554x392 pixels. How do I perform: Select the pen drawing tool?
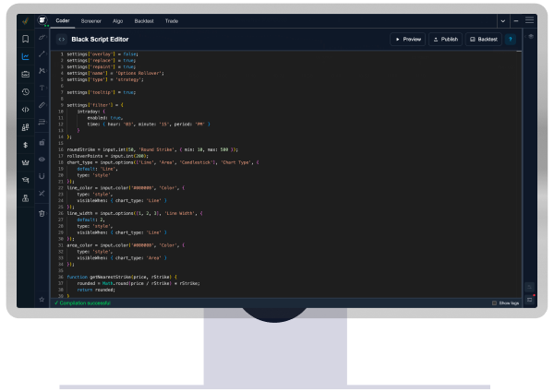(x=42, y=38)
